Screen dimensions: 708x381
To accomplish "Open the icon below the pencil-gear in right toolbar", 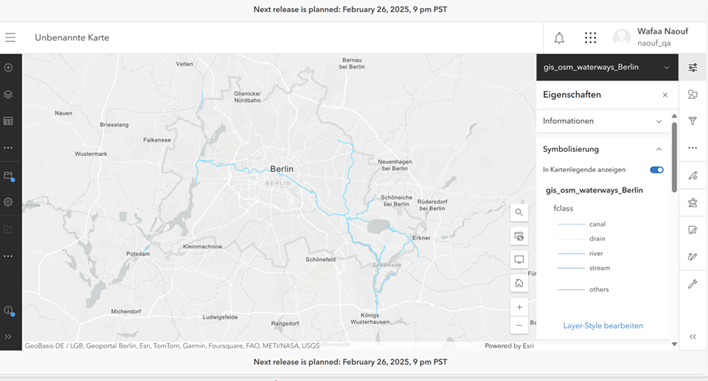I will point(693,203).
